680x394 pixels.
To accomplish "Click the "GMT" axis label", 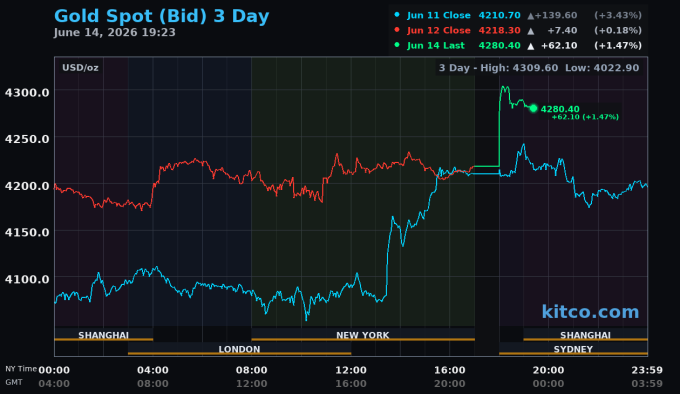I will [x=14, y=382].
